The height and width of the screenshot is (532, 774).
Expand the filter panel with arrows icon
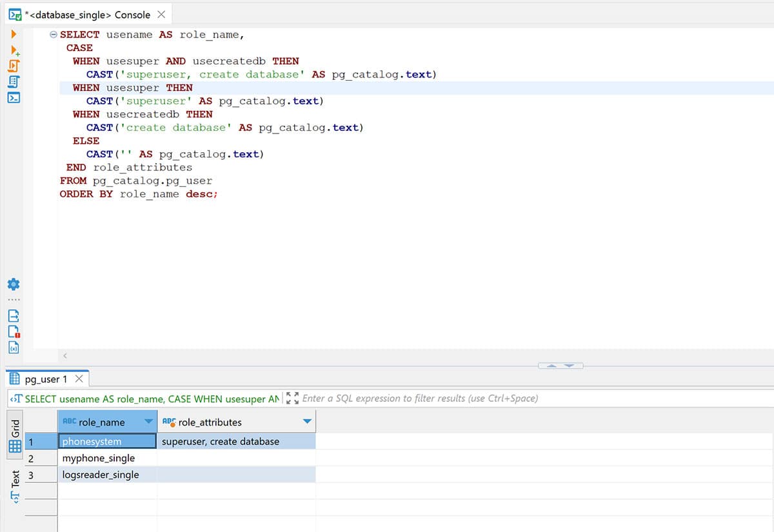click(x=292, y=399)
